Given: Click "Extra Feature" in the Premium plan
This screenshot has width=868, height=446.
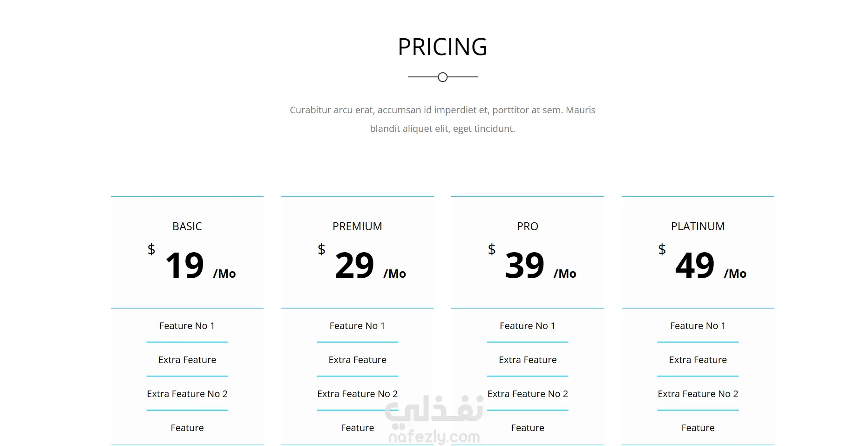Looking at the screenshot, I should [357, 360].
